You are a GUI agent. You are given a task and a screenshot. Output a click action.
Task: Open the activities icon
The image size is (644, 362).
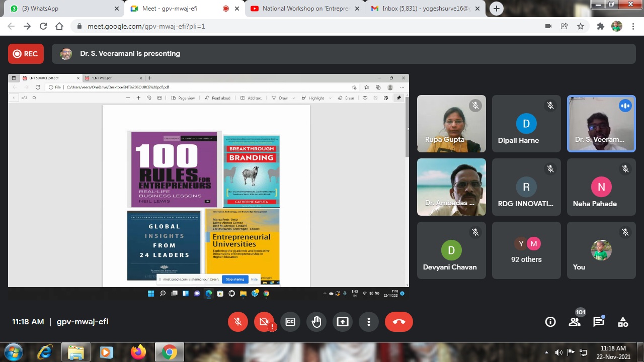click(623, 322)
